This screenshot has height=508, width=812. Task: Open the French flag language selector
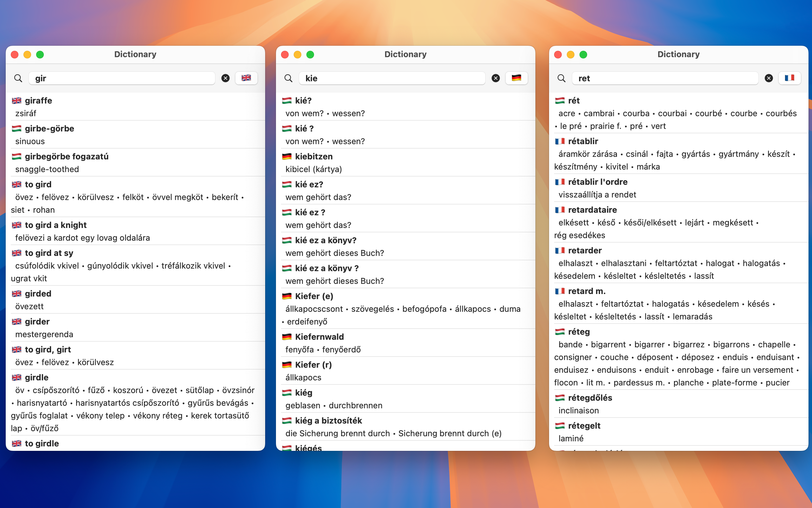pyautogui.click(x=789, y=78)
